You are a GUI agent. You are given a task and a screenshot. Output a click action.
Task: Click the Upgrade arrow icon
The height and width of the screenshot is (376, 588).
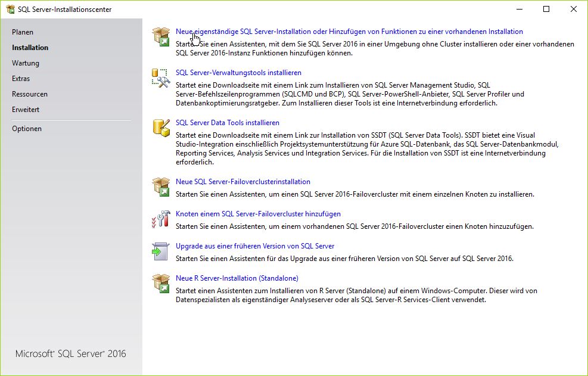coord(161,251)
